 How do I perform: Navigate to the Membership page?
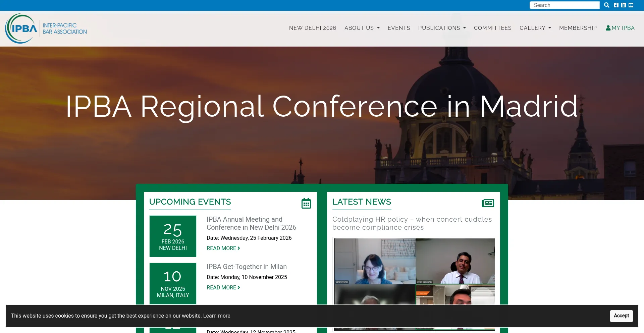point(578,28)
